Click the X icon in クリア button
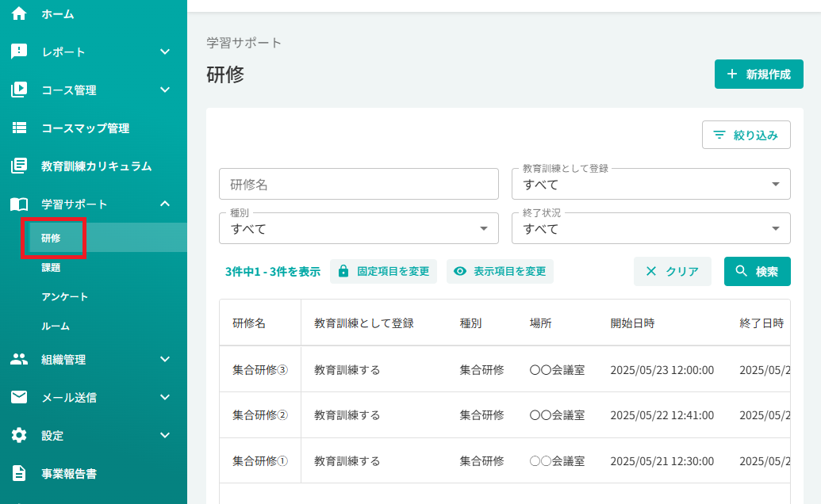The height and width of the screenshot is (504, 821). [650, 271]
